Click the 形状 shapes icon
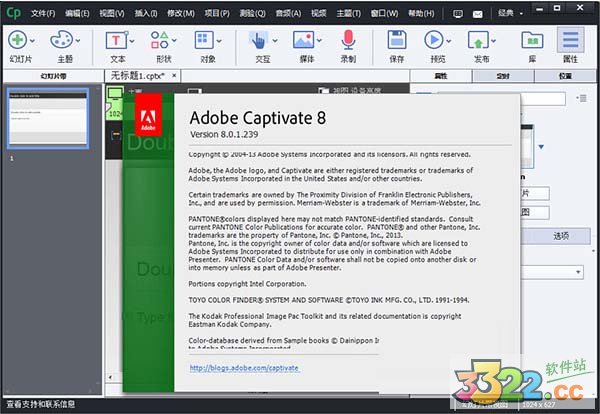The width and height of the screenshot is (600, 414). point(160,40)
